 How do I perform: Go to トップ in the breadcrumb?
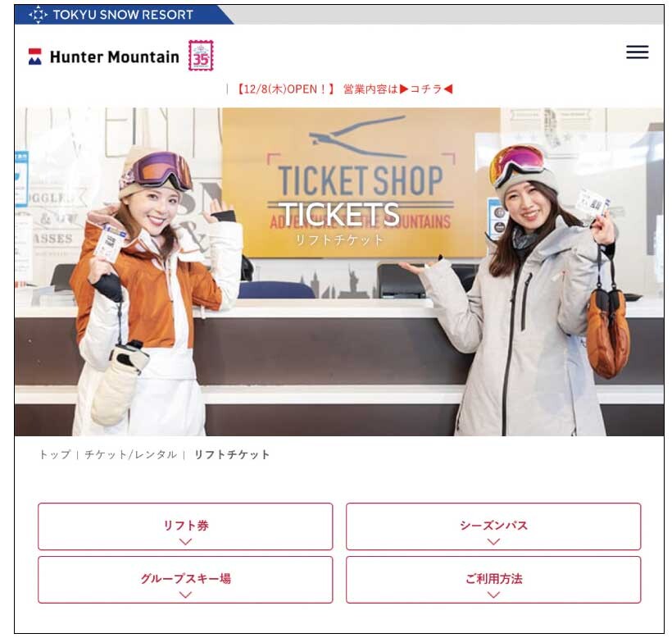pyautogui.click(x=55, y=454)
